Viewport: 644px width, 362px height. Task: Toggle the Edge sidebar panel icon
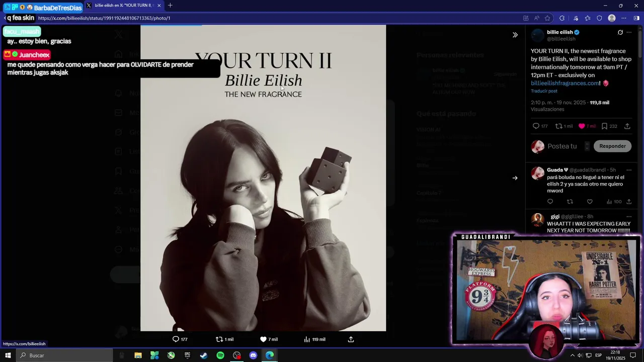[x=636, y=18]
